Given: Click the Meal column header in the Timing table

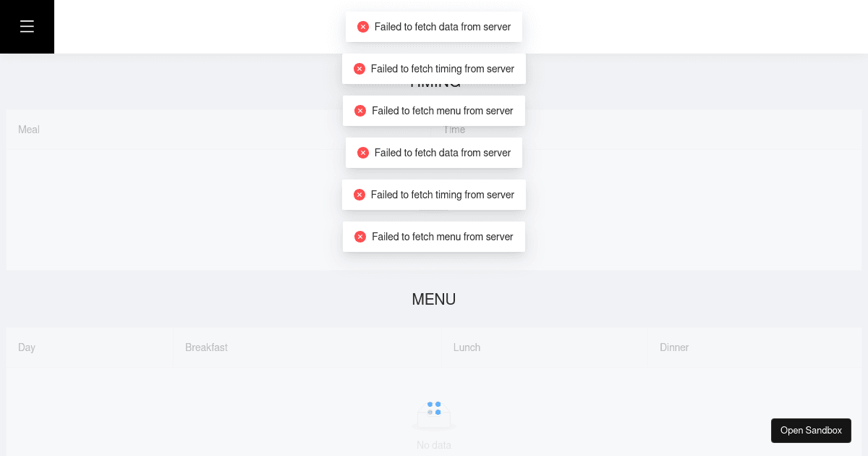Looking at the screenshot, I should click(x=29, y=130).
